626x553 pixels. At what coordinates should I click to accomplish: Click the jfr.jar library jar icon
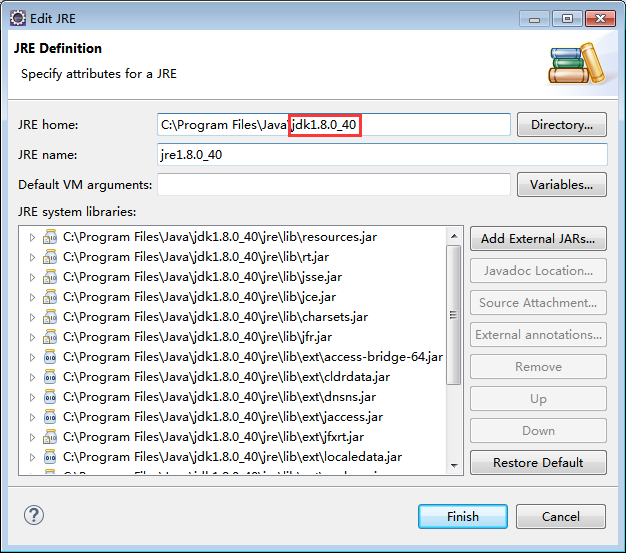tap(50, 337)
